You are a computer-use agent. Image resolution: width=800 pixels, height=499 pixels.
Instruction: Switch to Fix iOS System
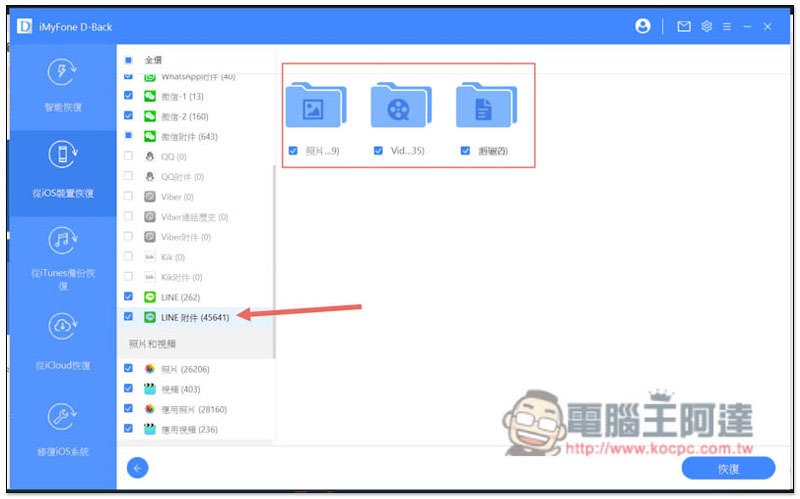(63, 430)
